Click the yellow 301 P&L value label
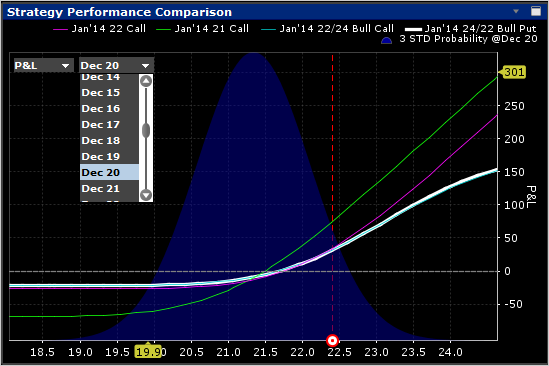549x366 pixels. point(514,72)
